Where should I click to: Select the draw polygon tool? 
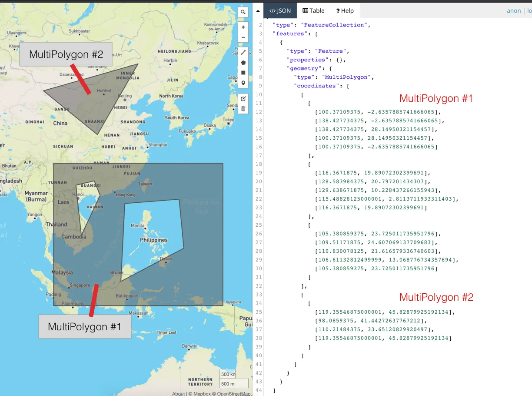point(243,63)
